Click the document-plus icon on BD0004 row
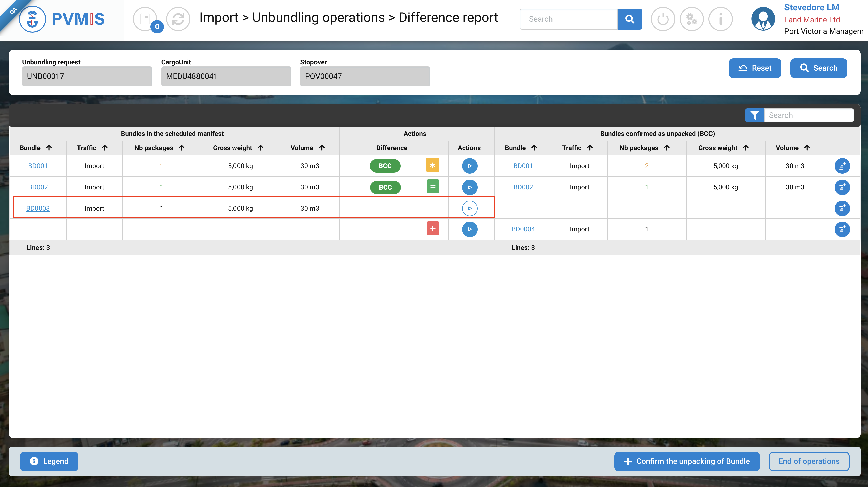868x487 pixels. pos(842,229)
